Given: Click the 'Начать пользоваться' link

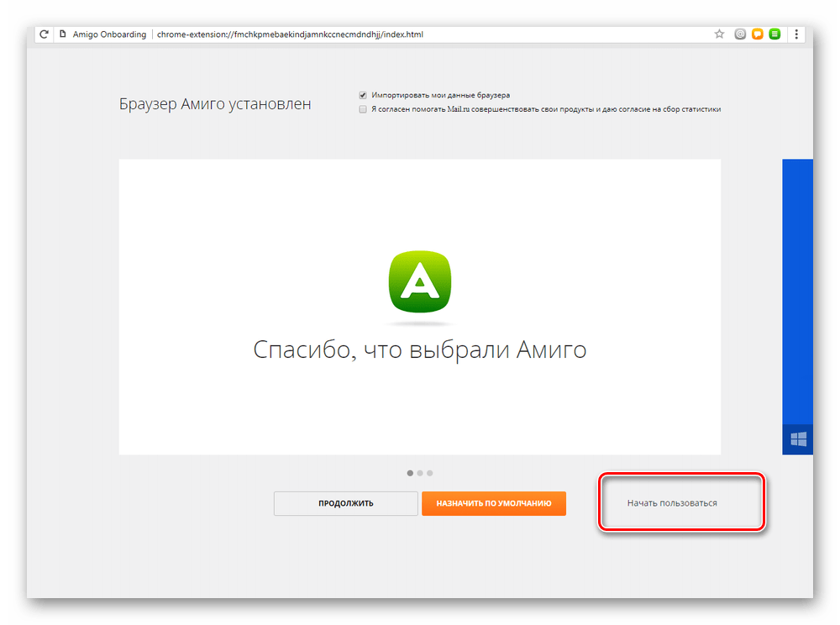Looking at the screenshot, I should (x=672, y=503).
